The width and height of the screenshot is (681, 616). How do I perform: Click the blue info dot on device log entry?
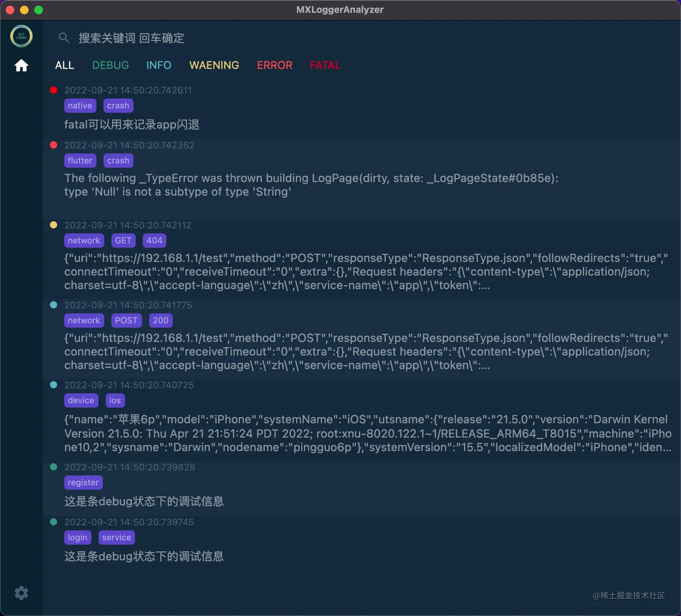54,385
